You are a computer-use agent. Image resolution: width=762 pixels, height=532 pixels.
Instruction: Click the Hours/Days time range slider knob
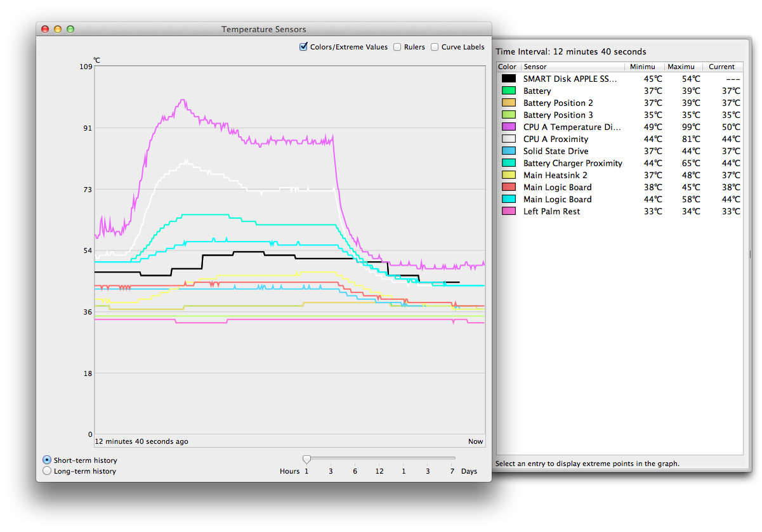click(x=306, y=458)
